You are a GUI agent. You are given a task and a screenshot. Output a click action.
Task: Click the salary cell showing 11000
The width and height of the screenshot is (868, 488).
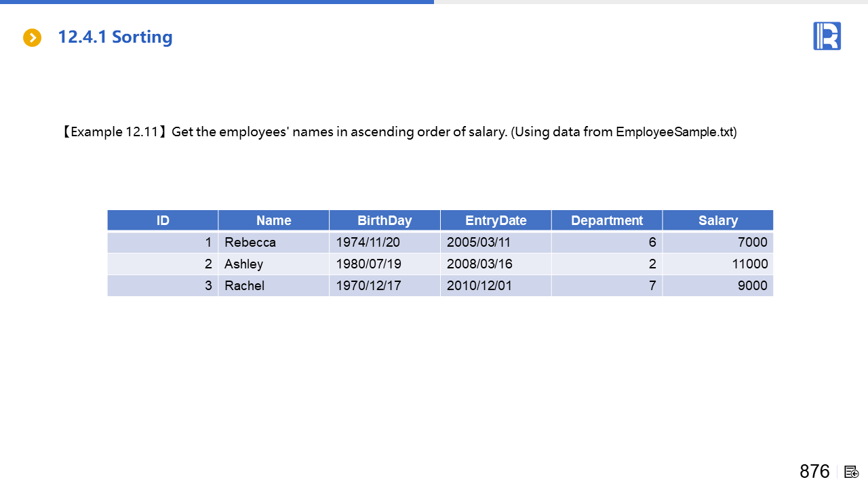pos(749,264)
